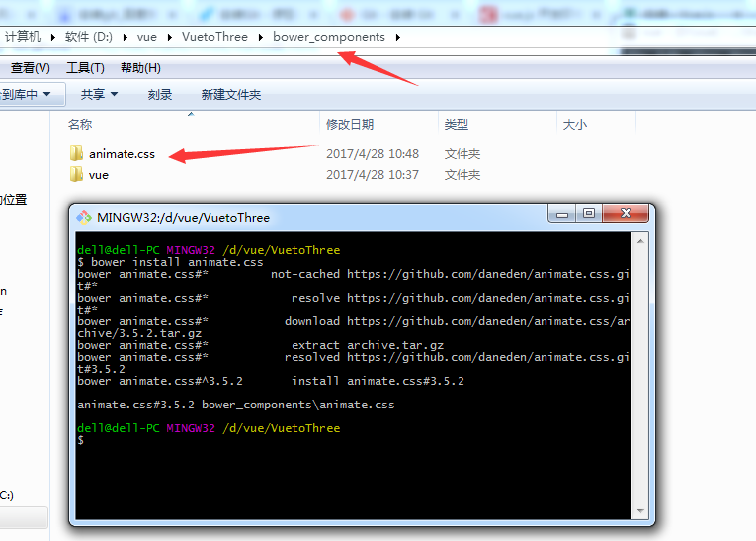Sort files by 类型 column header

(457, 124)
